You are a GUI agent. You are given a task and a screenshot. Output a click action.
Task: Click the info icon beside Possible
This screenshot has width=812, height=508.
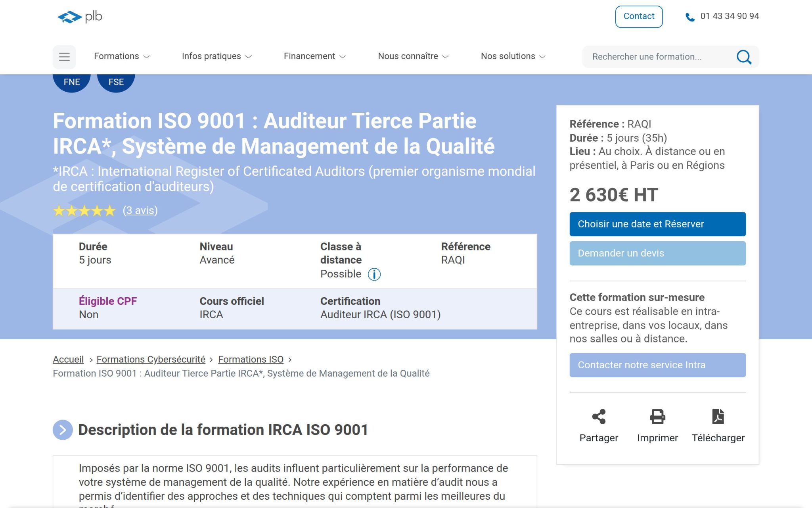[x=374, y=274]
